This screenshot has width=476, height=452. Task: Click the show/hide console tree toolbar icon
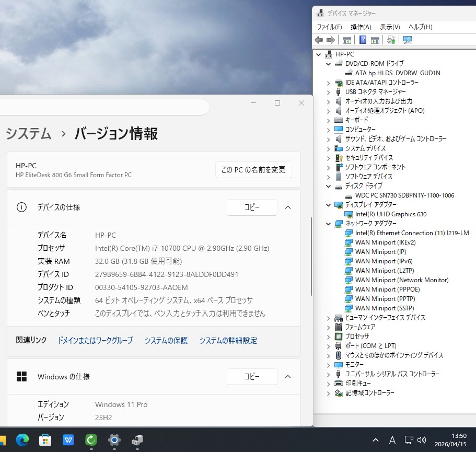(x=346, y=40)
